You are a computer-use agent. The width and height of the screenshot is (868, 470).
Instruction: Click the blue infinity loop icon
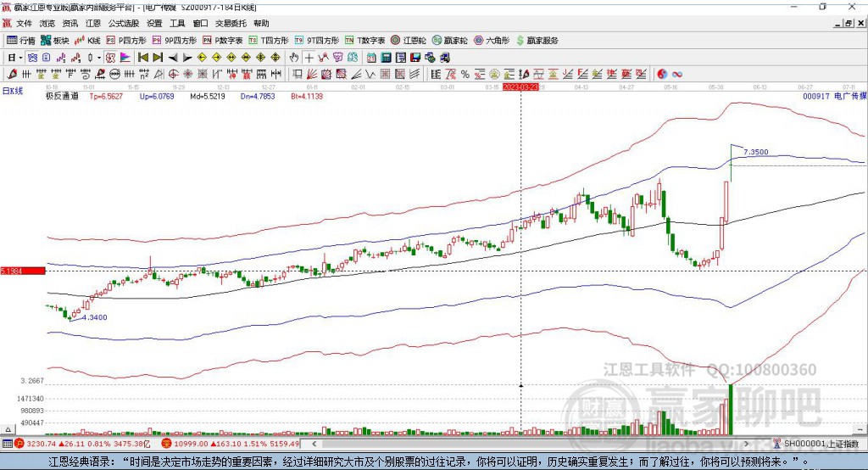(x=677, y=75)
